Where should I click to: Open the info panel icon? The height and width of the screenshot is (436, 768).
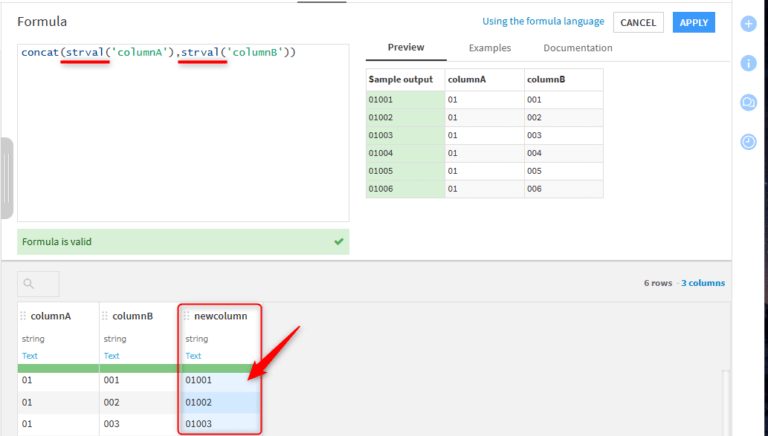(748, 63)
